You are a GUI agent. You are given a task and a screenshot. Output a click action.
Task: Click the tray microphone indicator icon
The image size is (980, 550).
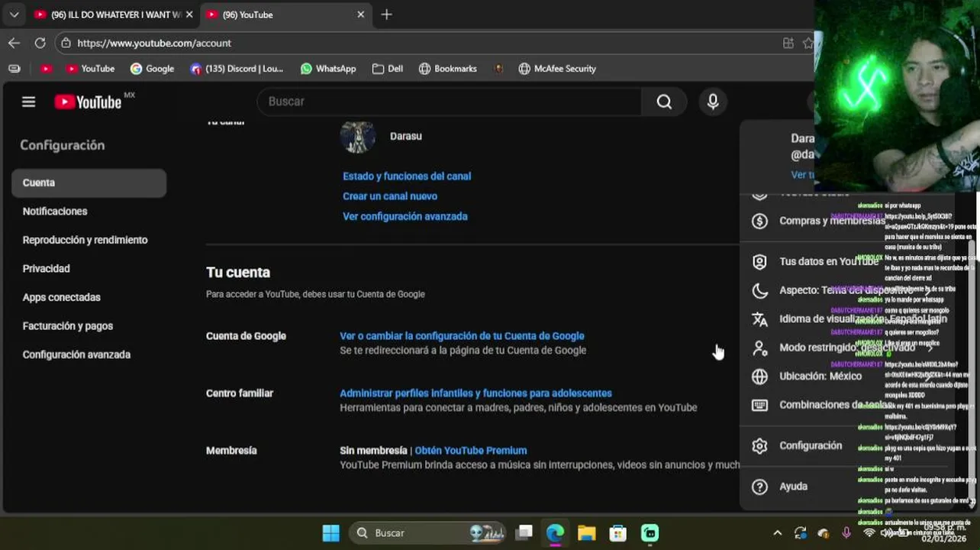pyautogui.click(x=846, y=533)
